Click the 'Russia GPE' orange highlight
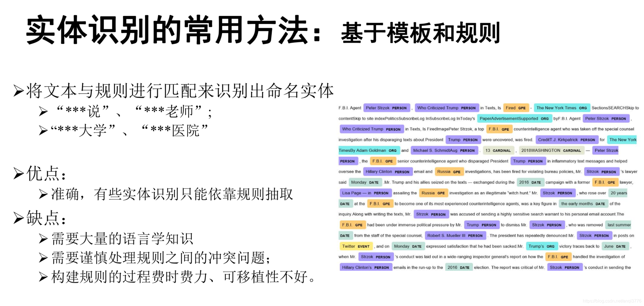 pyautogui.click(x=449, y=171)
